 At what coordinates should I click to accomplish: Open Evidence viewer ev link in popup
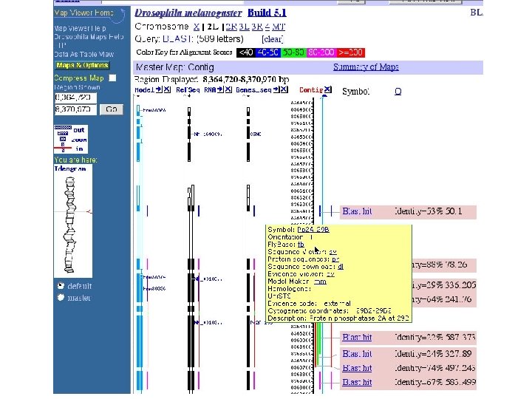coord(330,274)
